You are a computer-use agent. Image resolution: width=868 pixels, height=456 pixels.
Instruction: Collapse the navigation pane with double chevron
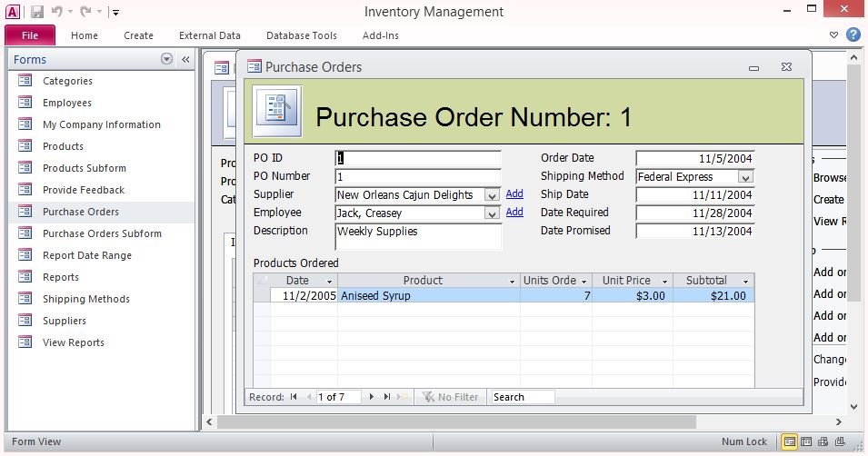click(185, 59)
